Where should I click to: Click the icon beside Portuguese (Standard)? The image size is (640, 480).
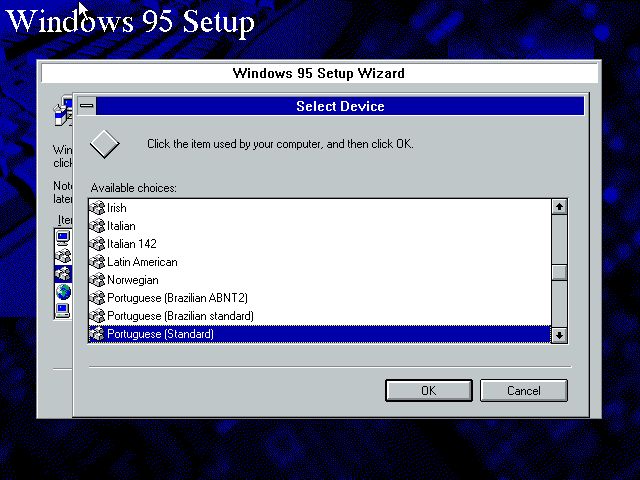click(97, 333)
